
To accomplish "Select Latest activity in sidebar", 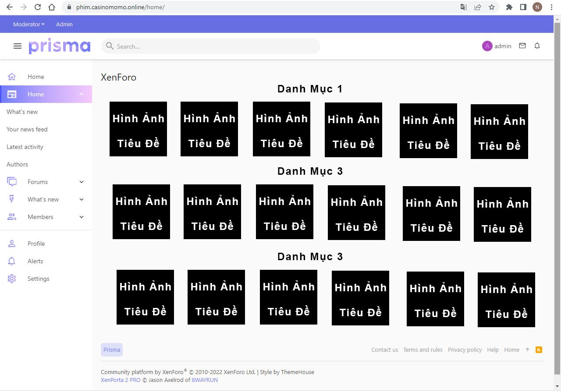I will [x=25, y=147].
